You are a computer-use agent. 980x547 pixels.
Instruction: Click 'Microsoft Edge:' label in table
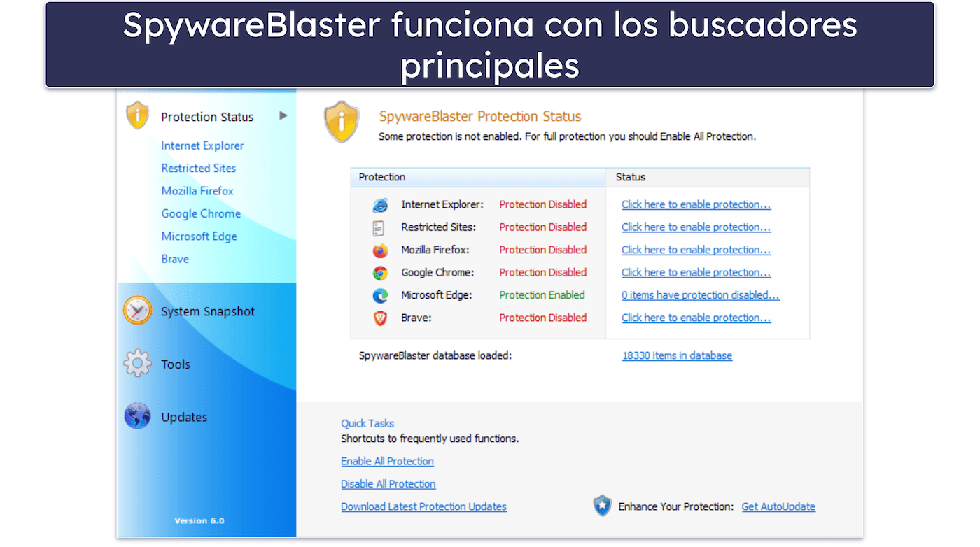(437, 295)
